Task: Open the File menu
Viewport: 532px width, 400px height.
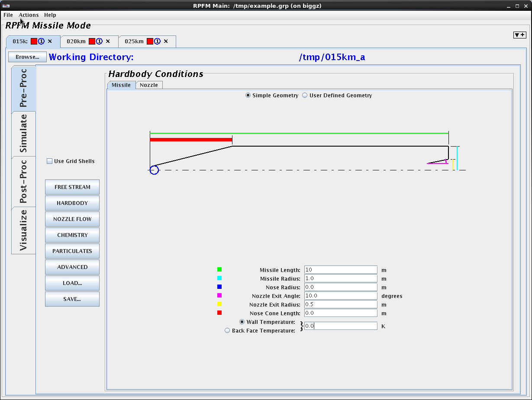Action: (8, 15)
